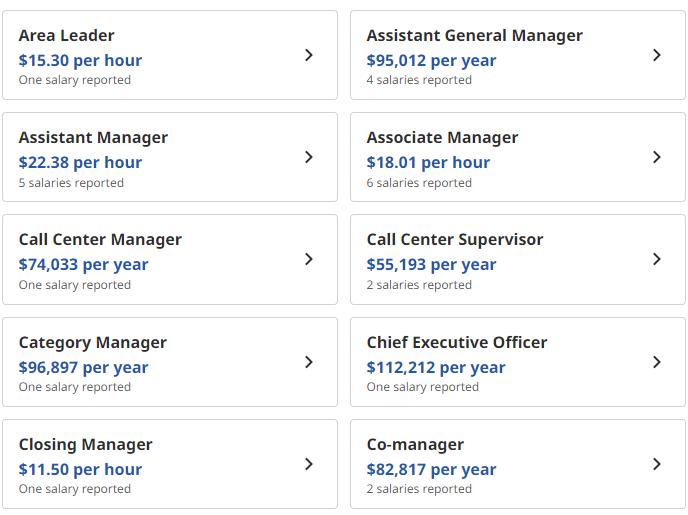Open the Category Manager arrow icon
This screenshot has height=515, width=688.
tap(309, 362)
